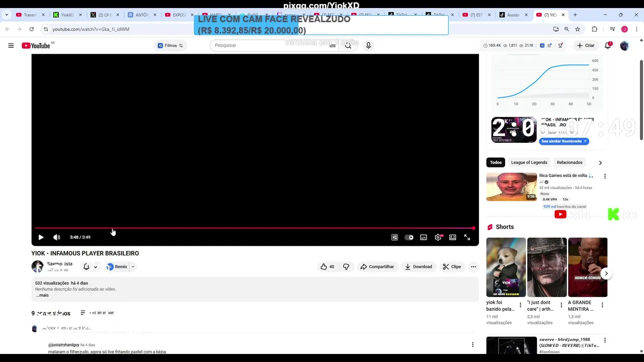Play the video
The width and height of the screenshot is (644, 362).
[x=41, y=237]
